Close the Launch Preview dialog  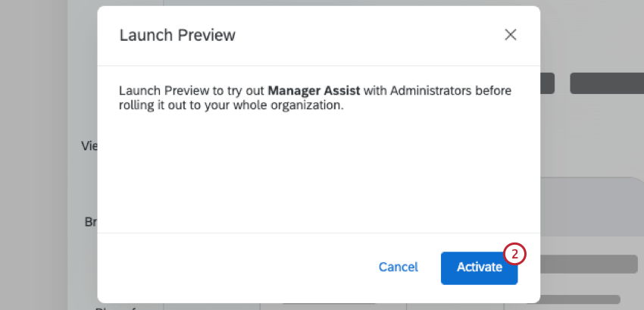[511, 35]
